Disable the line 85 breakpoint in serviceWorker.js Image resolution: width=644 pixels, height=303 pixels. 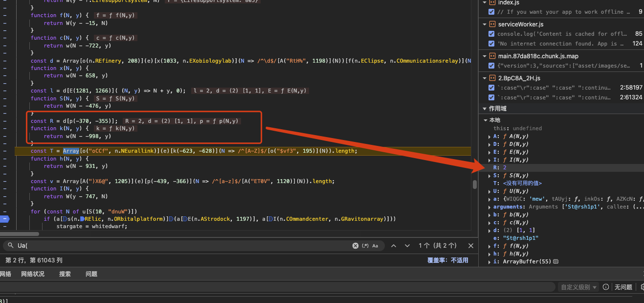pos(491,34)
